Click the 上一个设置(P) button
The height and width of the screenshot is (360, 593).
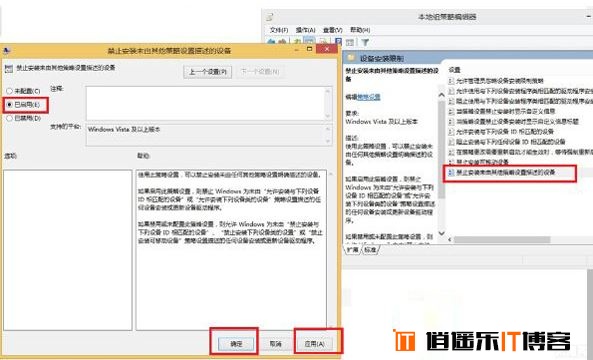(x=207, y=72)
